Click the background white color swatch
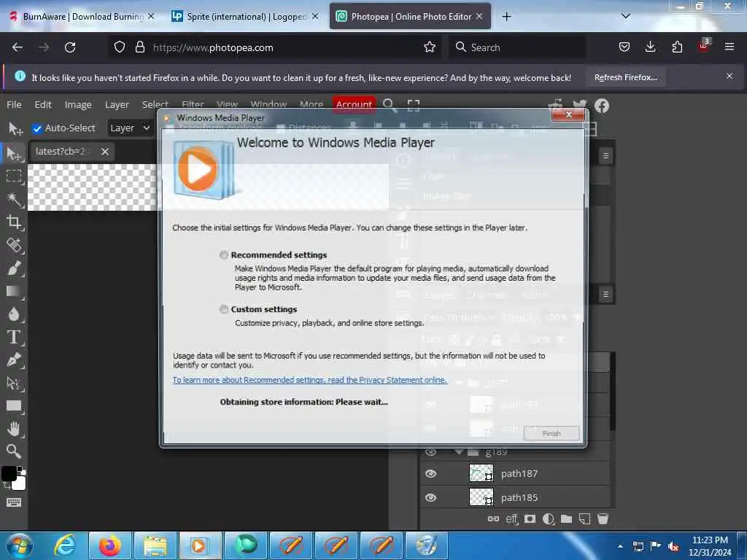Screen dimensions: 747x560 click(20, 484)
